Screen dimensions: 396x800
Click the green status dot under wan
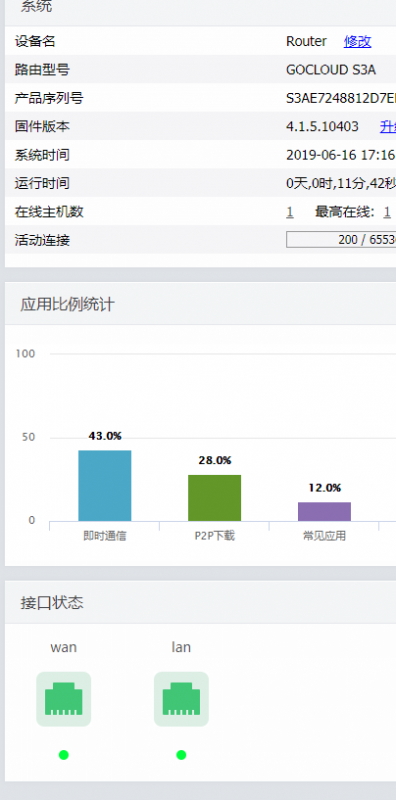click(63, 755)
